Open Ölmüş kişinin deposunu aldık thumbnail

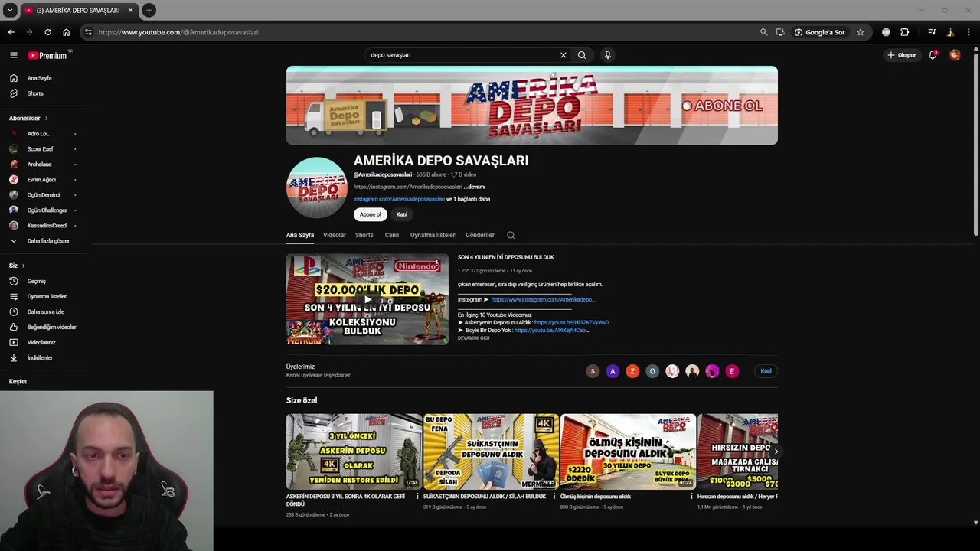(x=628, y=452)
